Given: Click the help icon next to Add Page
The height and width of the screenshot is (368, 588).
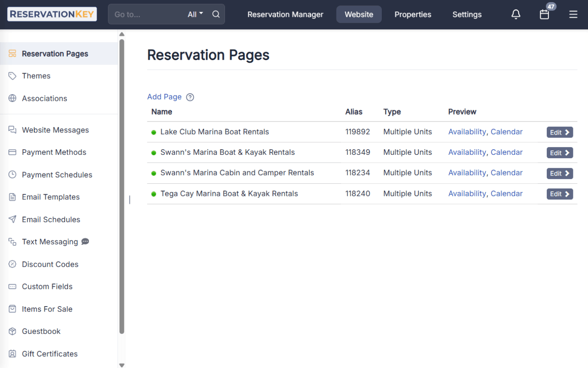Looking at the screenshot, I should 190,97.
